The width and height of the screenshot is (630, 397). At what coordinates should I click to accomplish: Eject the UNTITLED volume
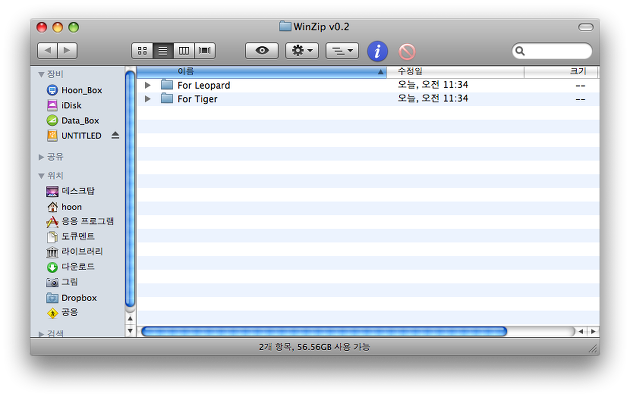[x=115, y=135]
